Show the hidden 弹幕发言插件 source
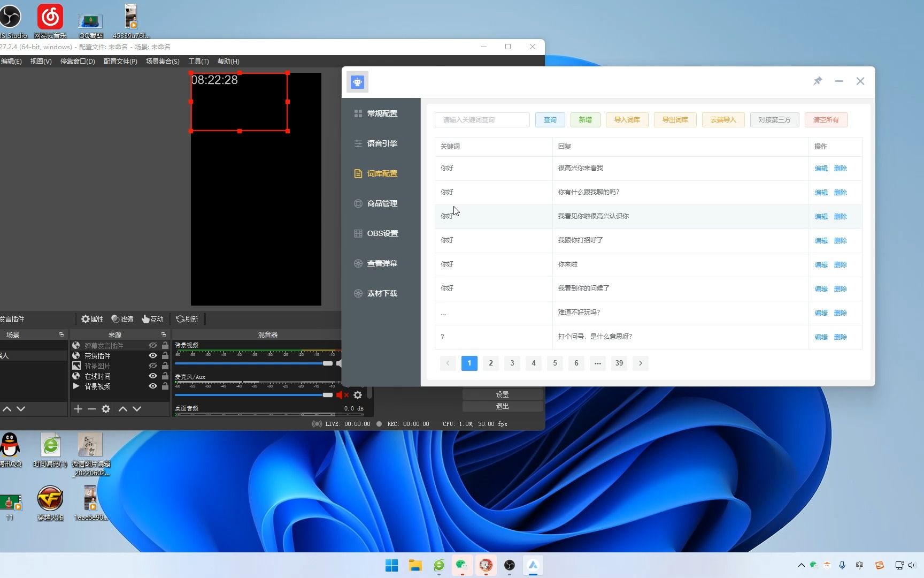924x578 pixels. [152, 346]
